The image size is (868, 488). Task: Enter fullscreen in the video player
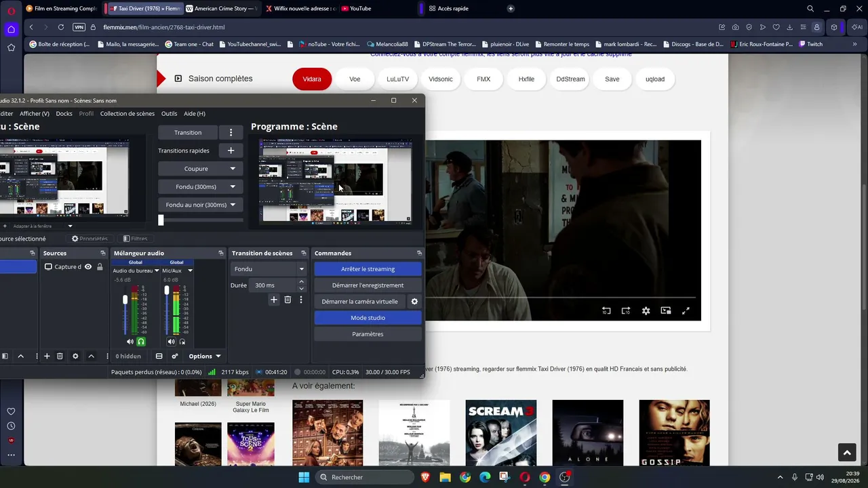(686, 310)
